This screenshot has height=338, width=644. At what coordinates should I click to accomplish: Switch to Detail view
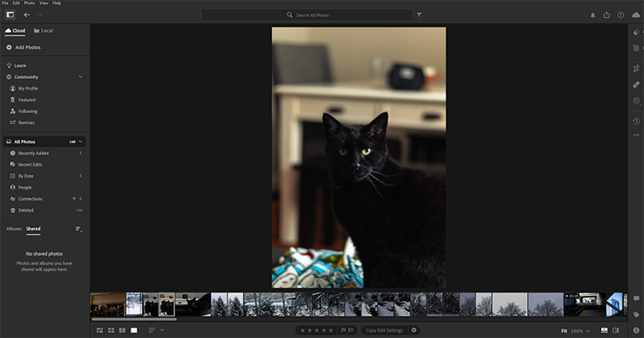[x=134, y=330]
